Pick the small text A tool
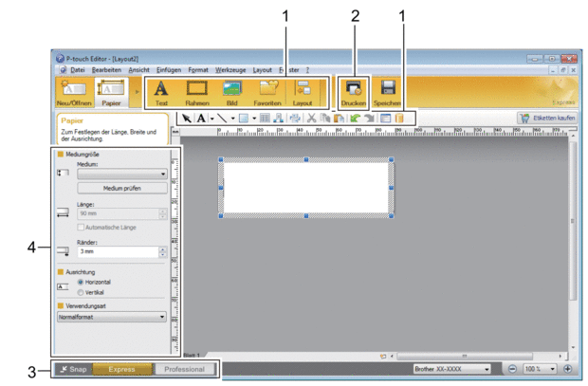Screen dimensions: 588x386 pos(201,119)
